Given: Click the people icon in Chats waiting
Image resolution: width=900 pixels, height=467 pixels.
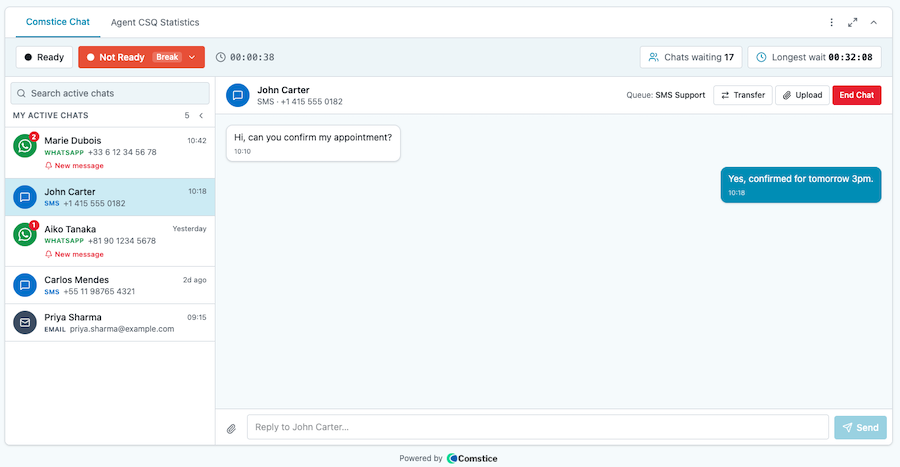Looking at the screenshot, I should 653,57.
